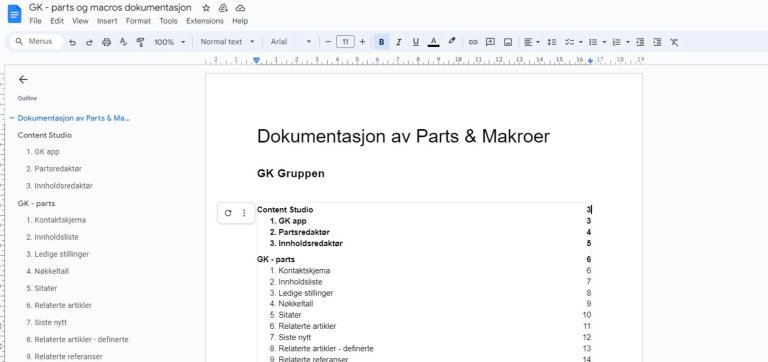Click the Add comment icon
768x362 pixels.
pyautogui.click(x=490, y=42)
